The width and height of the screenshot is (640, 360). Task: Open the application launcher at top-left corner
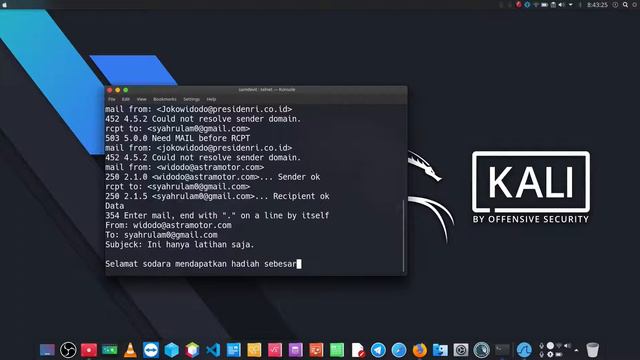pos(5,4)
